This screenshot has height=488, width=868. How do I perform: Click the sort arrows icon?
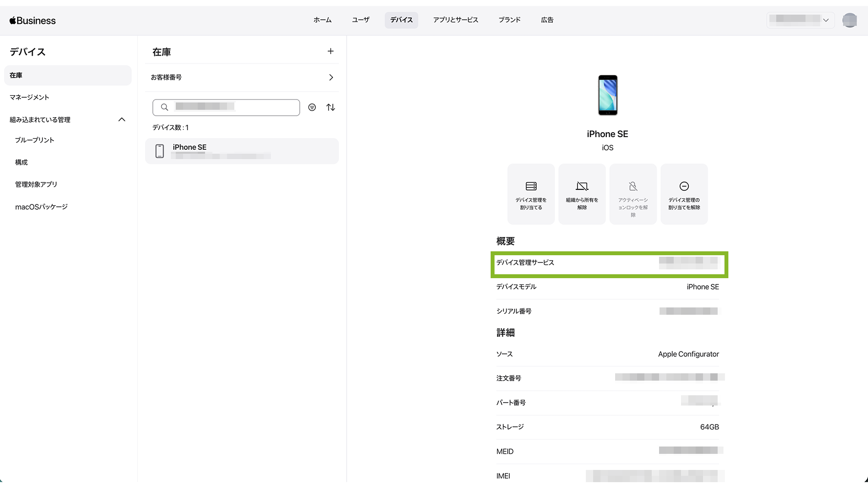[331, 107]
